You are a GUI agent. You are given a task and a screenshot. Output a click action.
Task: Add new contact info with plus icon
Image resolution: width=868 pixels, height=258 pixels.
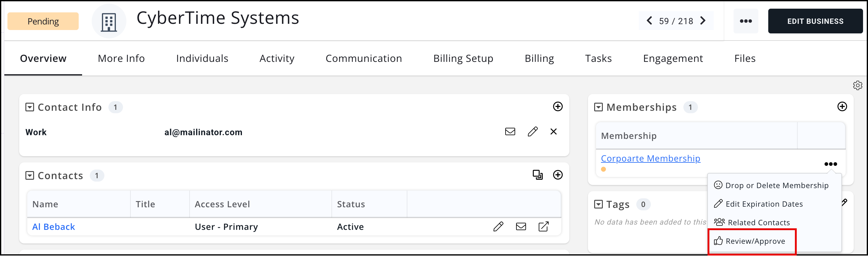point(558,107)
